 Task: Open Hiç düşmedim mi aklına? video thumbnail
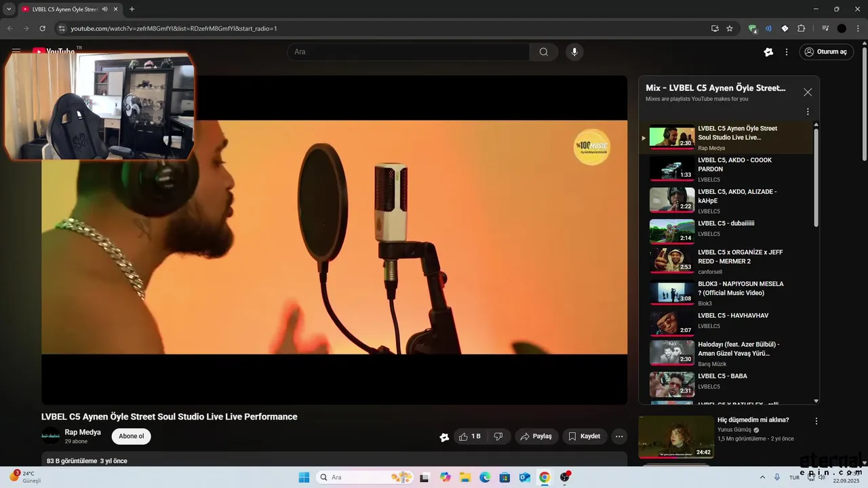coord(676,437)
